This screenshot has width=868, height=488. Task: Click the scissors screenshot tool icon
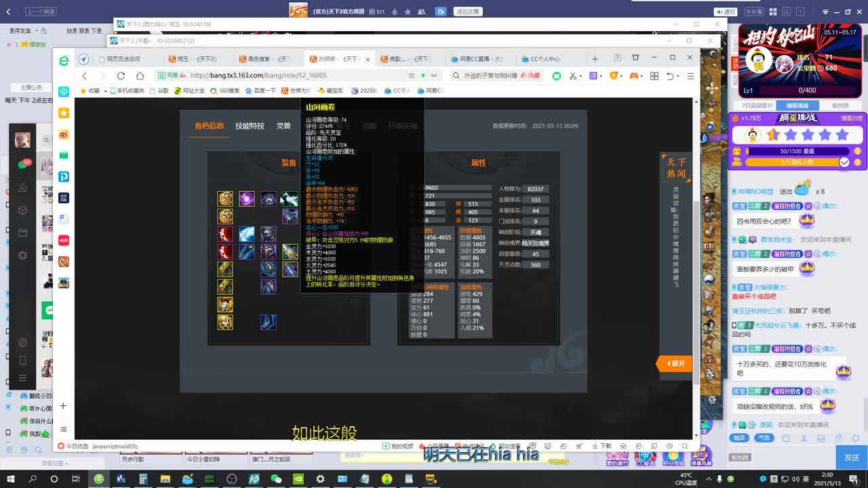[x=573, y=76]
